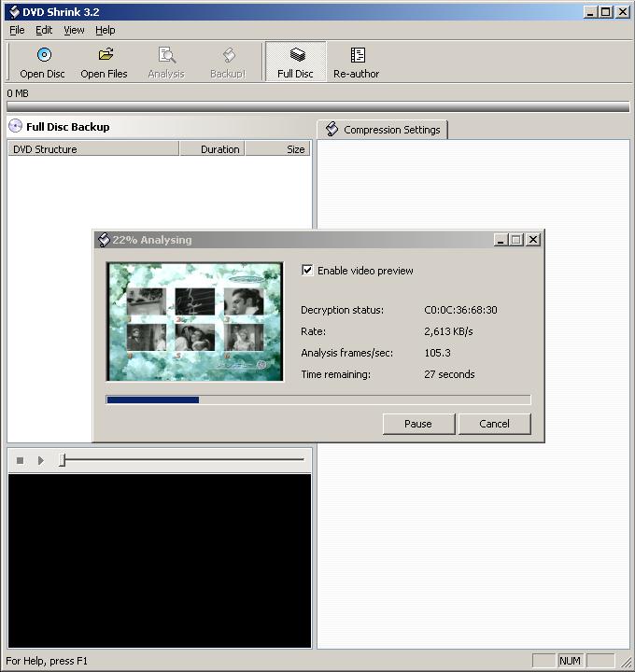This screenshot has height=672, width=635.
Task: Open the Edit menu
Action: pos(44,30)
